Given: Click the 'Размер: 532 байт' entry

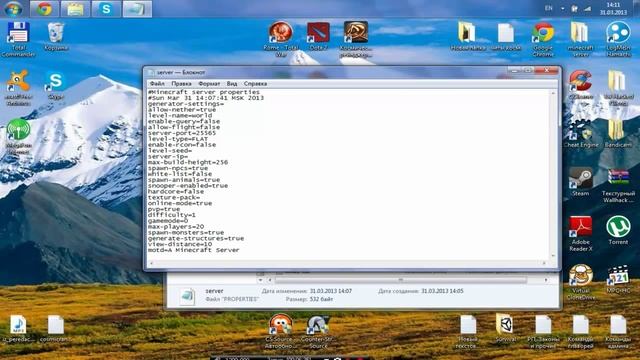Looking at the screenshot, I should (309, 299).
